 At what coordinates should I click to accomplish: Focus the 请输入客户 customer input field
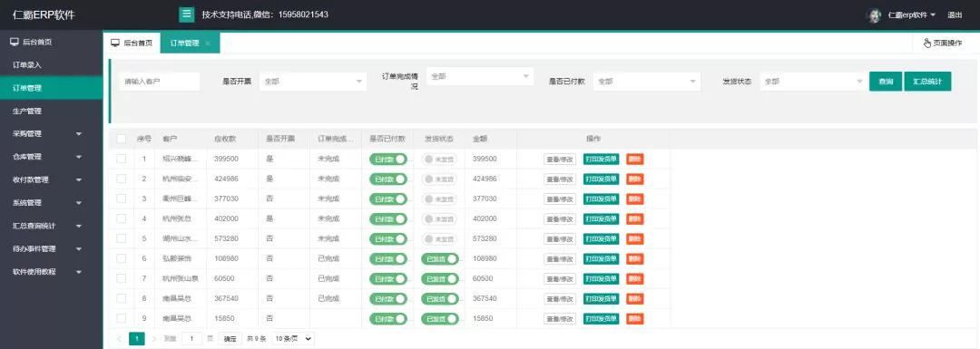[x=160, y=82]
